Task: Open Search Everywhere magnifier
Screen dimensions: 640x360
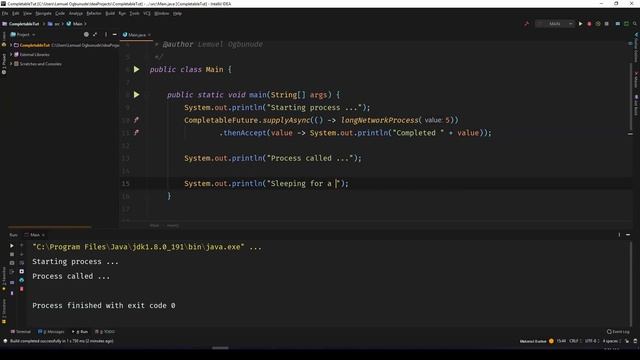Action: 635,24
